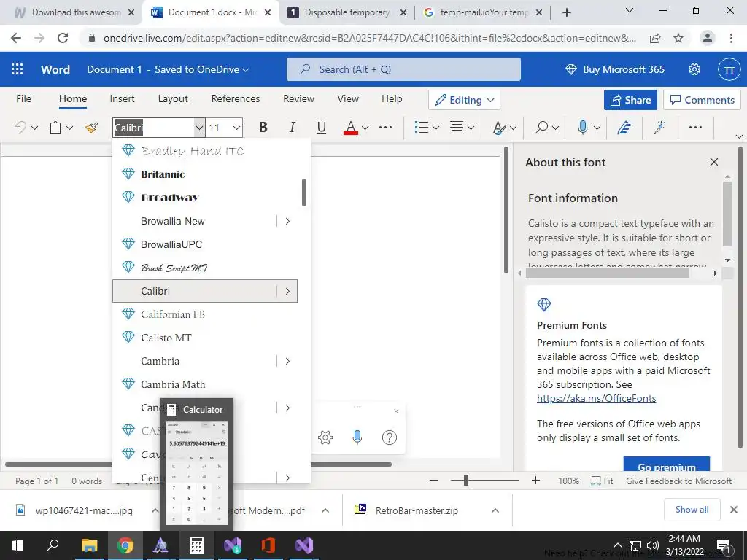Open the bullets list icon

[422, 127]
